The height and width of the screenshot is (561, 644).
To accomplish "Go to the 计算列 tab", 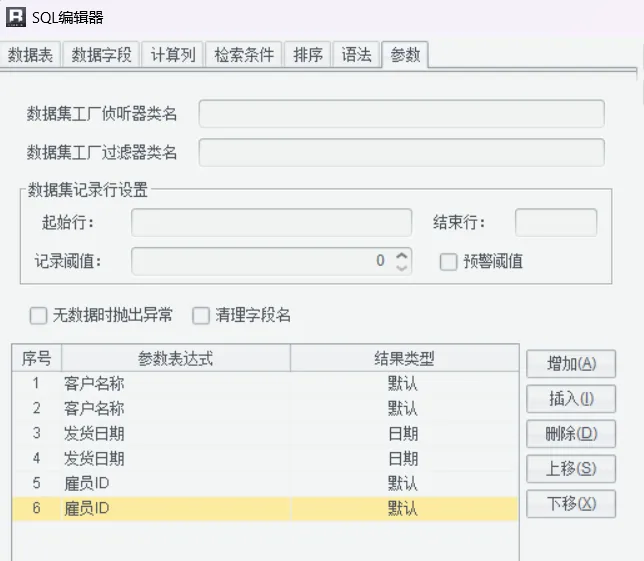I will pos(173,55).
